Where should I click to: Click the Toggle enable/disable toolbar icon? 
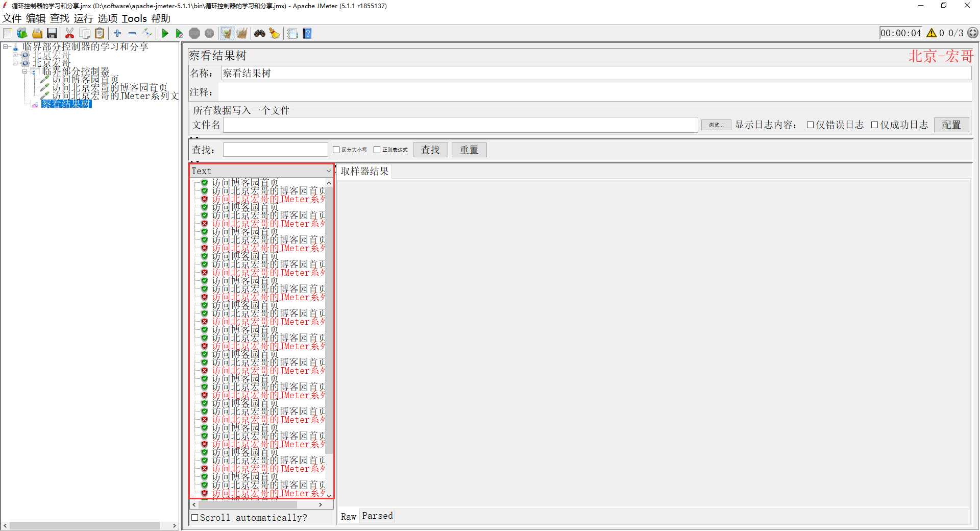(148, 33)
